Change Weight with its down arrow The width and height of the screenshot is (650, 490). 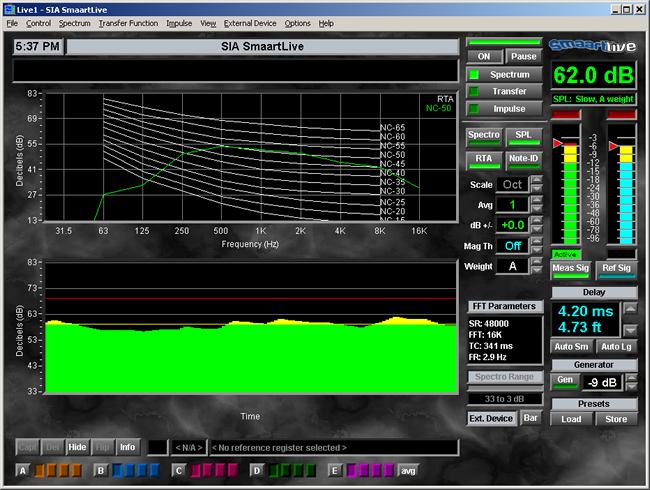536,270
